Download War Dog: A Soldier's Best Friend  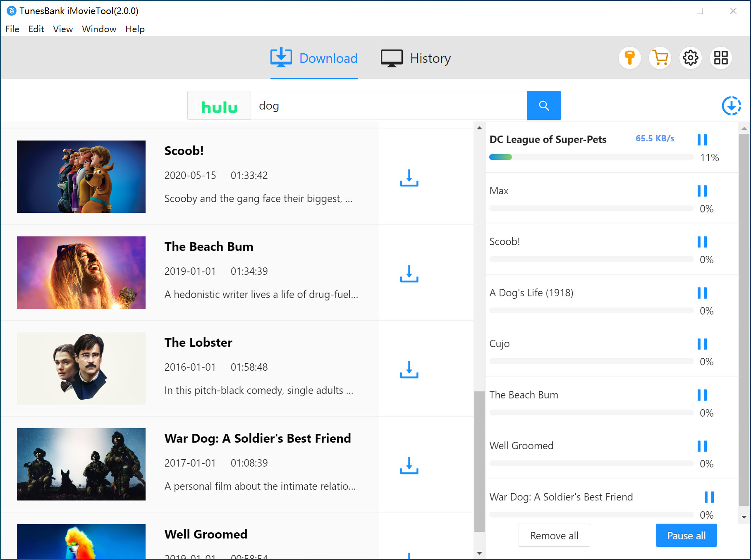click(x=409, y=465)
